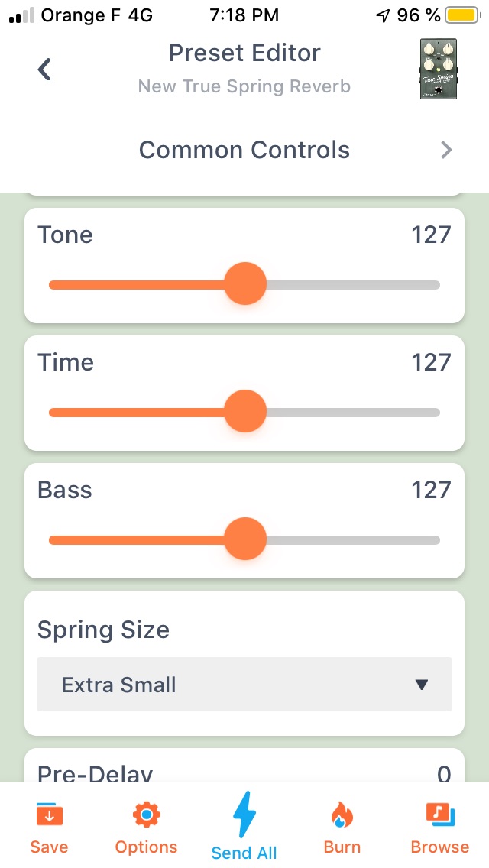Tap the Send All label
Viewport: 489px width, 868px height.
(x=244, y=853)
